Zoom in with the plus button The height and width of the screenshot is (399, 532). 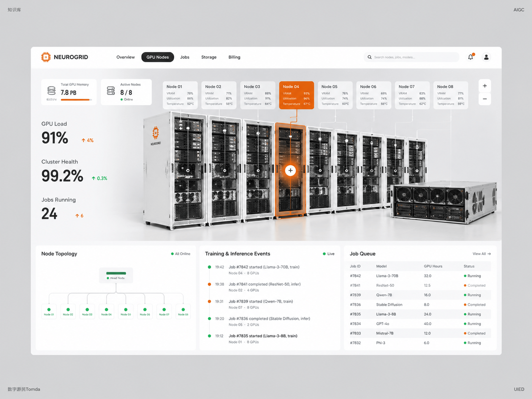[485, 86]
